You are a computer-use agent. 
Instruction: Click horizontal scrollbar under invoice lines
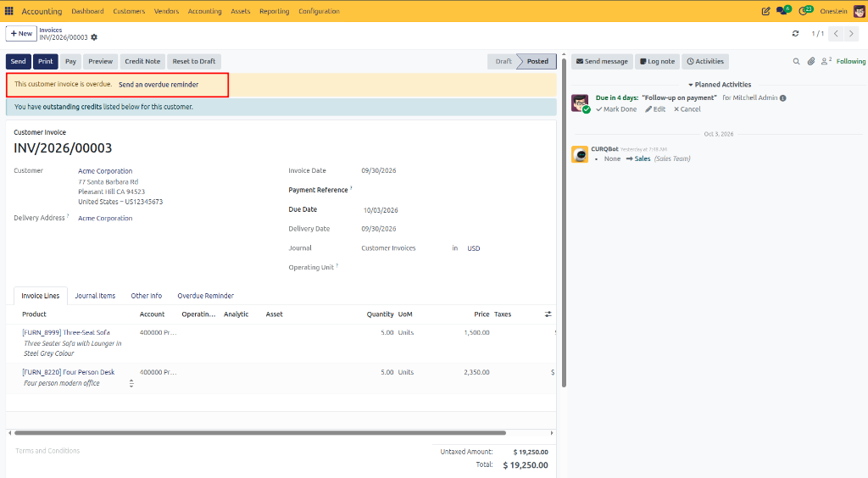coord(260,433)
